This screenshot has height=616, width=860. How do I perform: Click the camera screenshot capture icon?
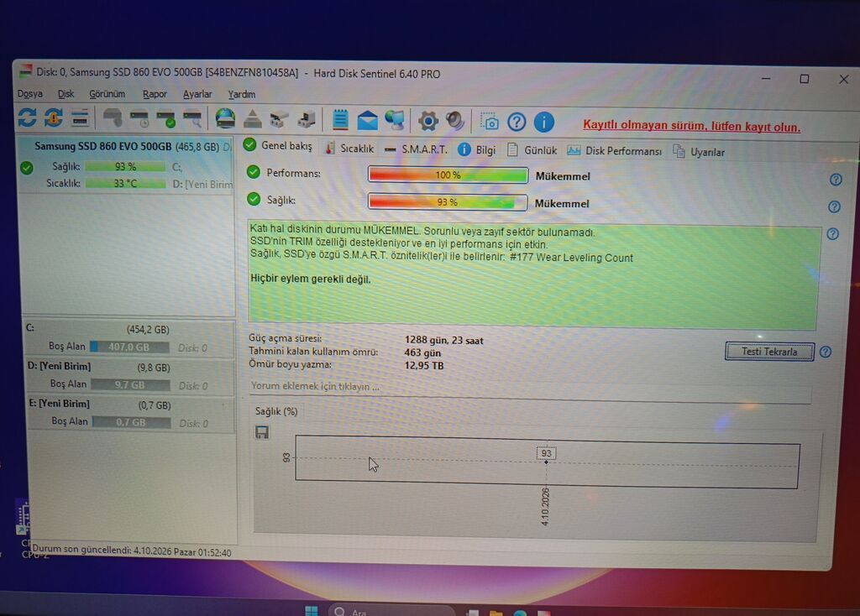(489, 121)
